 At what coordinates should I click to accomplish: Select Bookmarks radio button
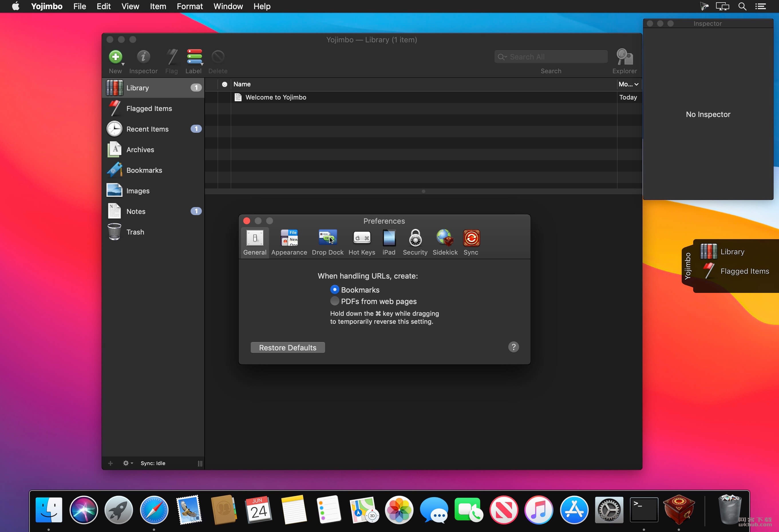point(335,289)
